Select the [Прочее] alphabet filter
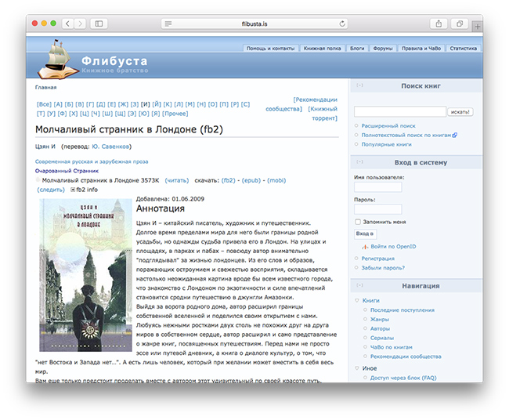This screenshot has height=420, width=509. [x=175, y=114]
